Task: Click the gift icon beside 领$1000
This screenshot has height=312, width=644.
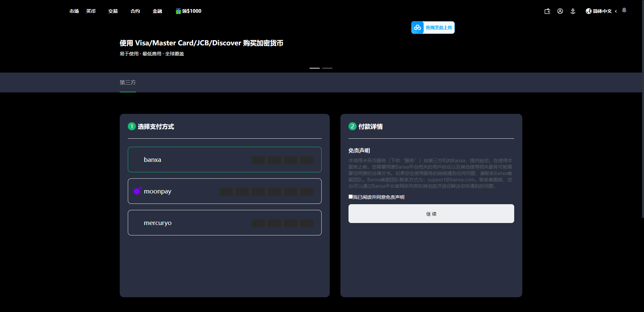Action: tap(177, 11)
